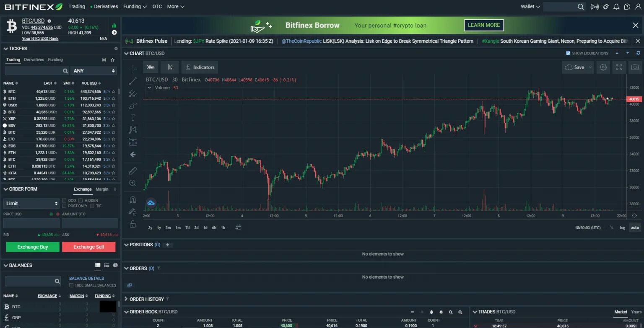Open the help question mark icon
Image resolution: width=644 pixels, height=328 pixels.
pos(627,6)
